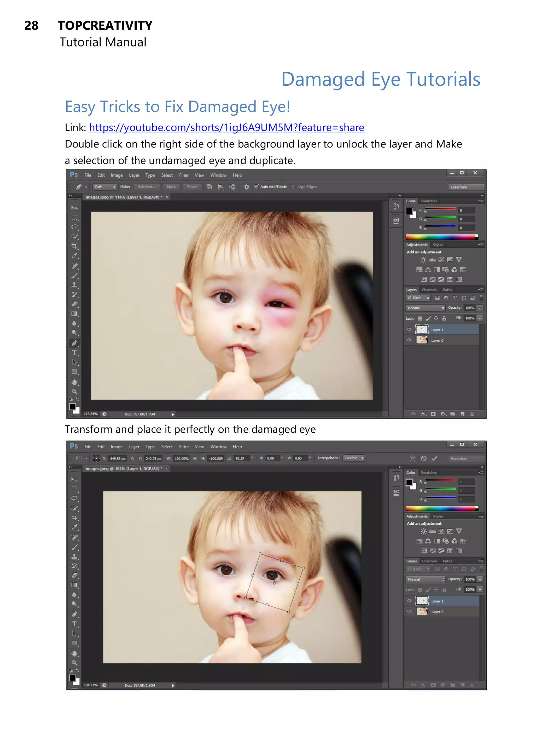The width and height of the screenshot is (535, 756).
Task: Click the R channel slider in the 114% window
Action: (440, 210)
